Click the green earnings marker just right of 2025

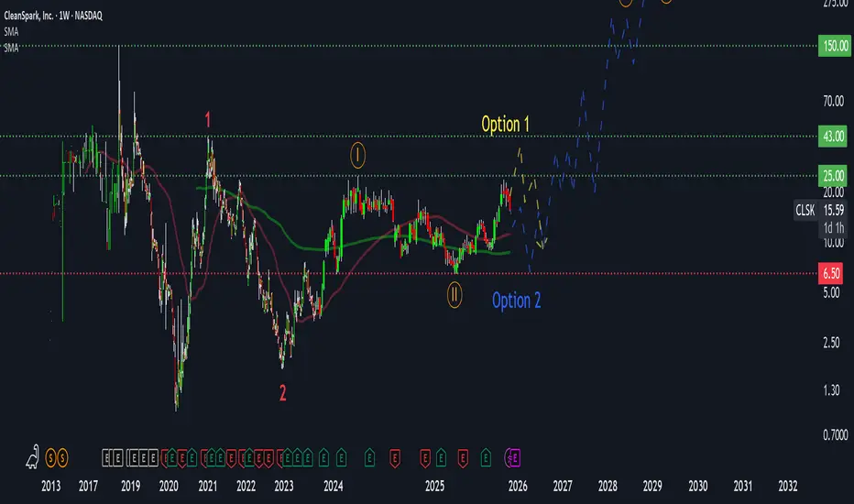pos(441,458)
